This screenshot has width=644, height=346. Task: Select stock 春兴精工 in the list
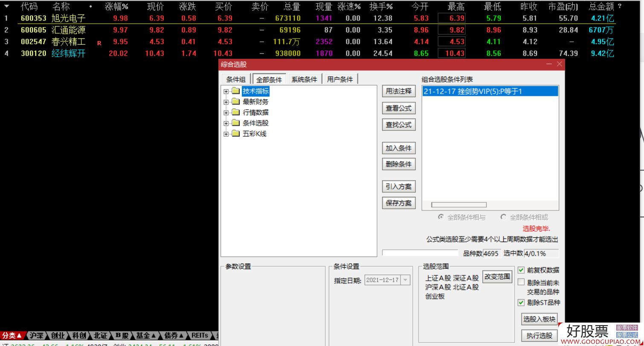pyautogui.click(x=69, y=42)
